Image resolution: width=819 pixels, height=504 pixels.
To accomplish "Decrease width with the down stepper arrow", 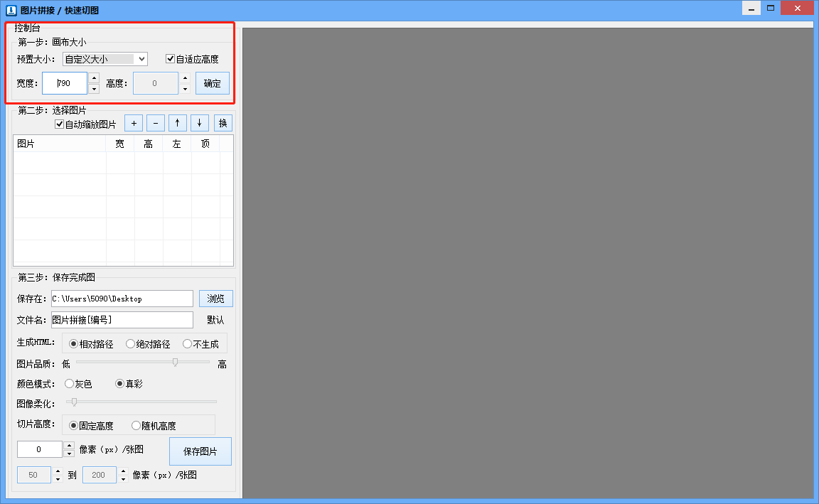I will point(94,89).
